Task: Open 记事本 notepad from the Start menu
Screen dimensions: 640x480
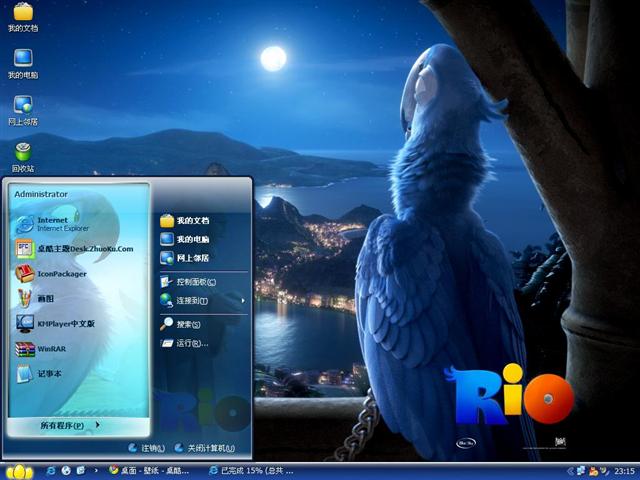Action: coord(39,374)
